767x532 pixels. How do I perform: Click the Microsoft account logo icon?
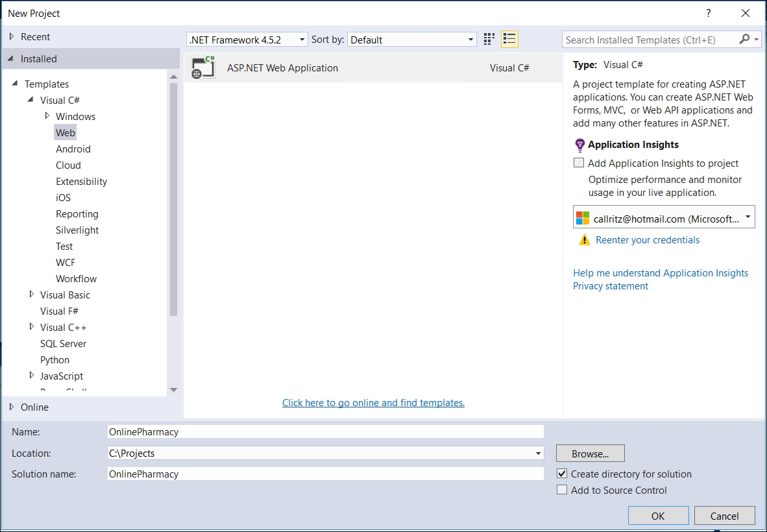(x=583, y=218)
